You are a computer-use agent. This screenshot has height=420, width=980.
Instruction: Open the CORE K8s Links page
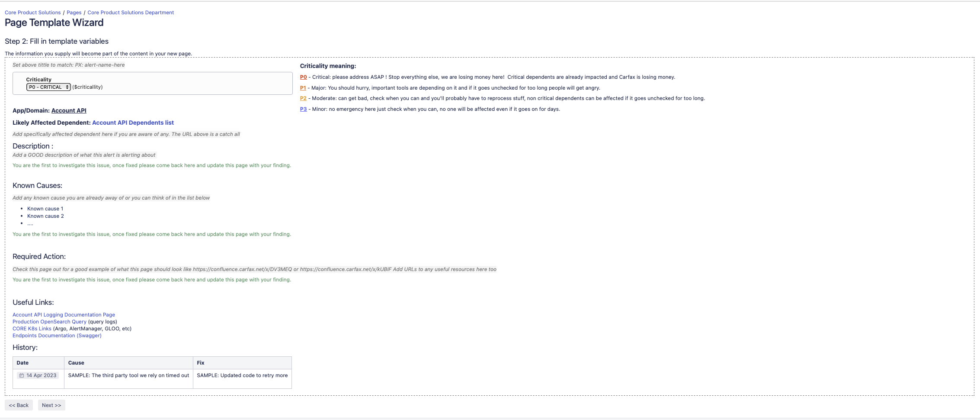pyautogui.click(x=32, y=329)
